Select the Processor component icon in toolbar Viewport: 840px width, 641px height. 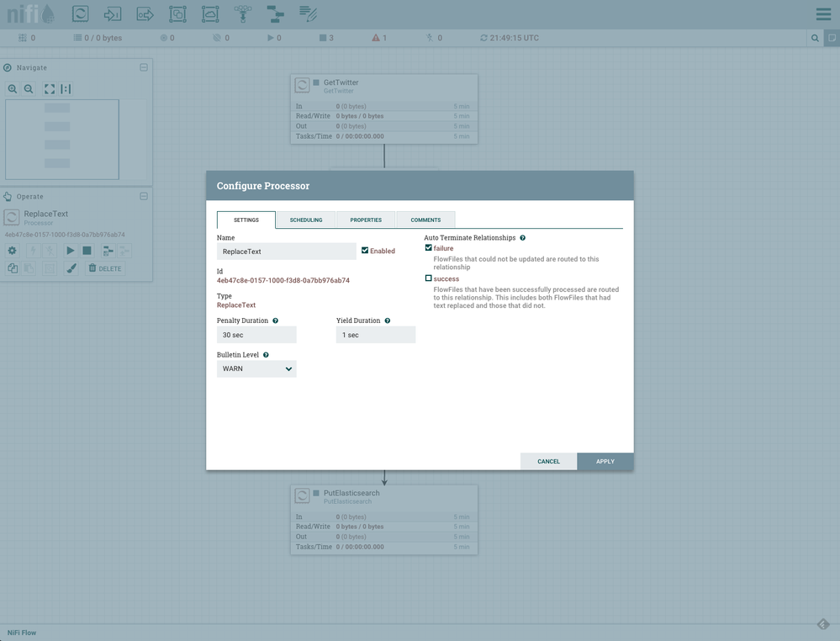[81, 14]
